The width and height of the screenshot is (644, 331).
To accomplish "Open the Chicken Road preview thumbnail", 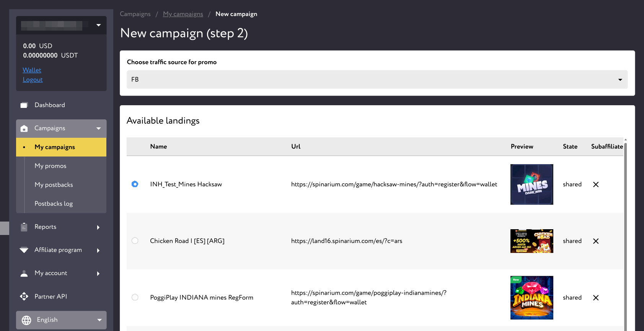I will 532,241.
